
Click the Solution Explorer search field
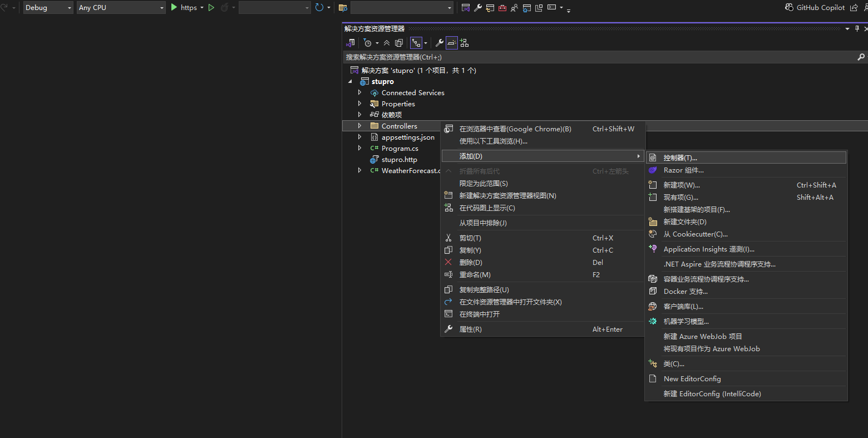599,57
